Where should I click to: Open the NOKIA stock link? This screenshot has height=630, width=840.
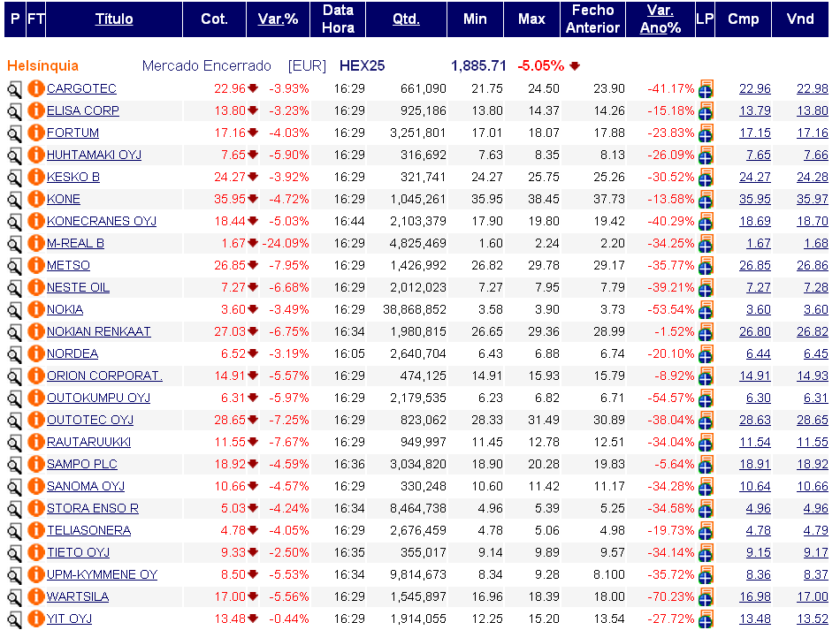(x=65, y=309)
